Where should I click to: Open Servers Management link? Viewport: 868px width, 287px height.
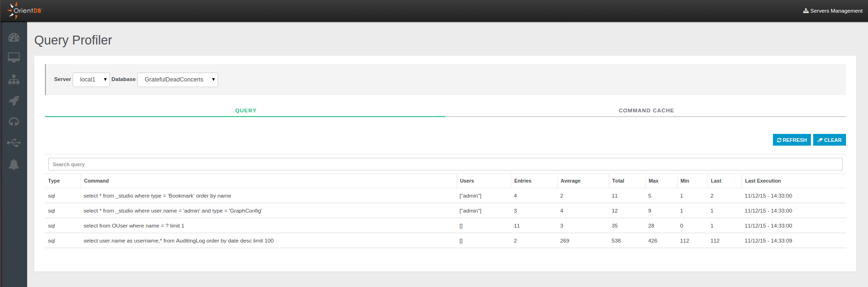point(833,11)
